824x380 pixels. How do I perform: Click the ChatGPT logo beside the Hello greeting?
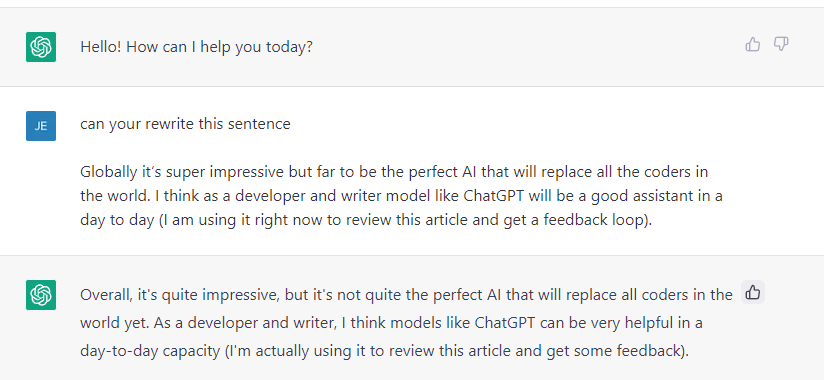[41, 47]
